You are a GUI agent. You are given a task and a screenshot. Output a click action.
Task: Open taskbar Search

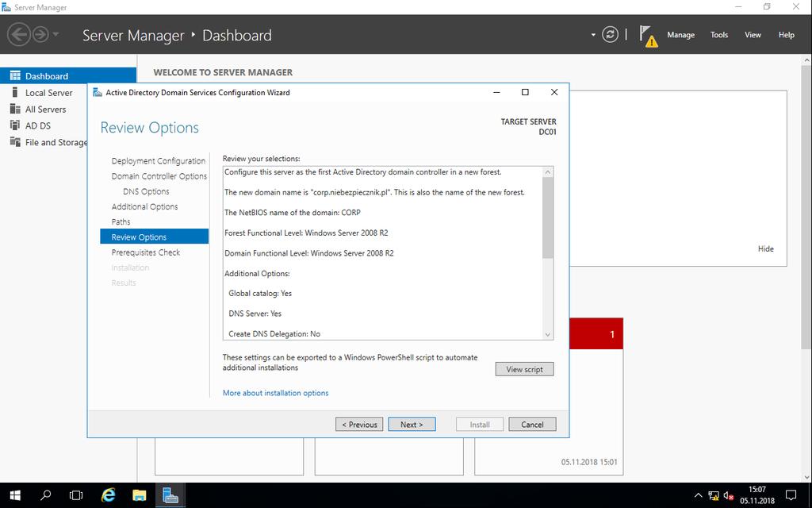(x=45, y=495)
